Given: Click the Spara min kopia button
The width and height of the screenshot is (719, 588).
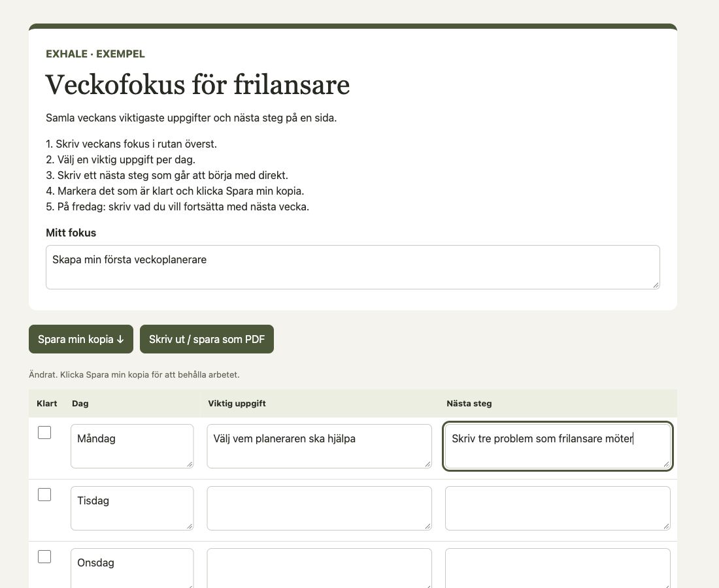Looking at the screenshot, I should tap(80, 339).
